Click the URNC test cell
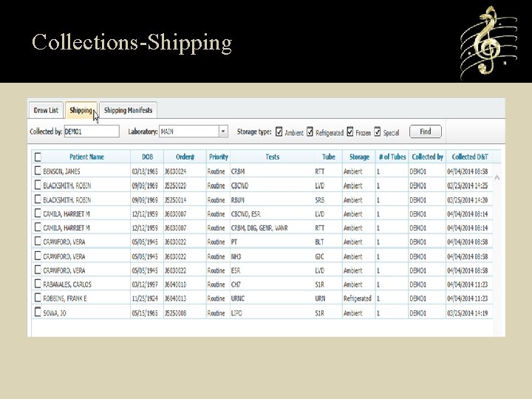532x399 pixels. coord(238,299)
